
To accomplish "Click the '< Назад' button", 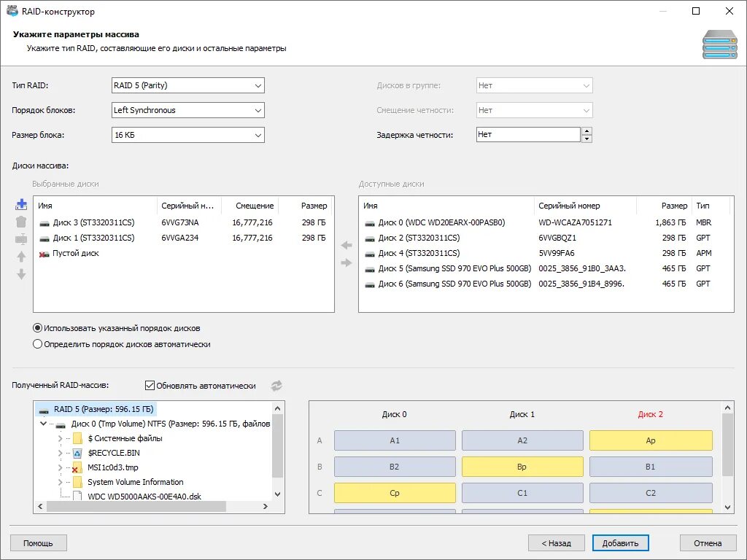I will [x=556, y=542].
